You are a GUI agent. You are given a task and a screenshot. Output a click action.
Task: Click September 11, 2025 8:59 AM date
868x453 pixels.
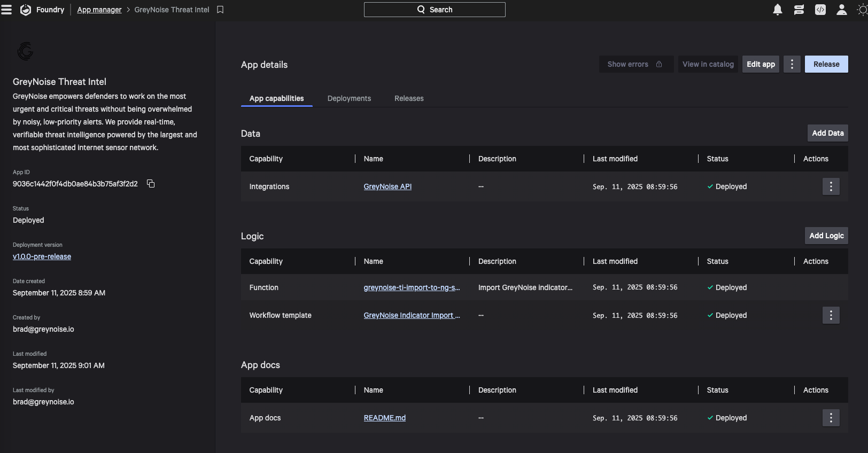59,293
